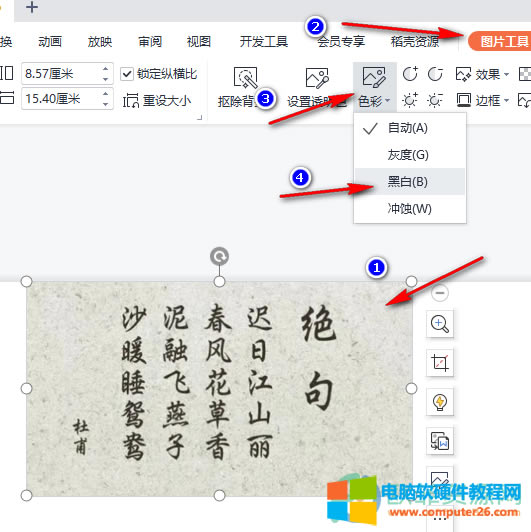Rotate picture with second rotate icon

click(x=435, y=74)
